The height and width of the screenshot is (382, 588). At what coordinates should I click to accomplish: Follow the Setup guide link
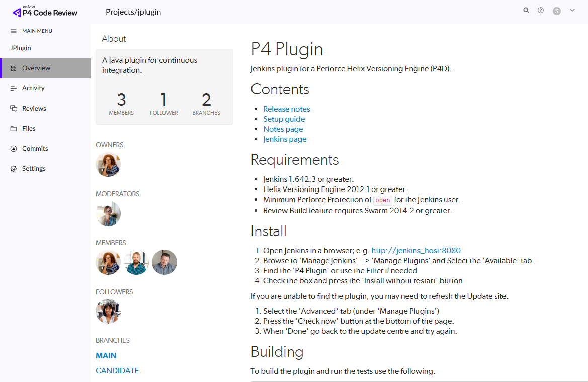click(x=284, y=119)
